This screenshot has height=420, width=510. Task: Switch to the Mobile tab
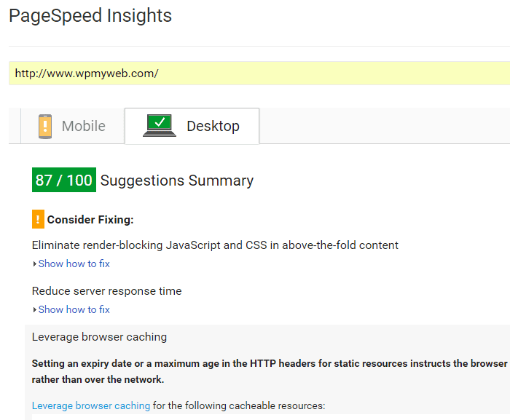coord(73,126)
